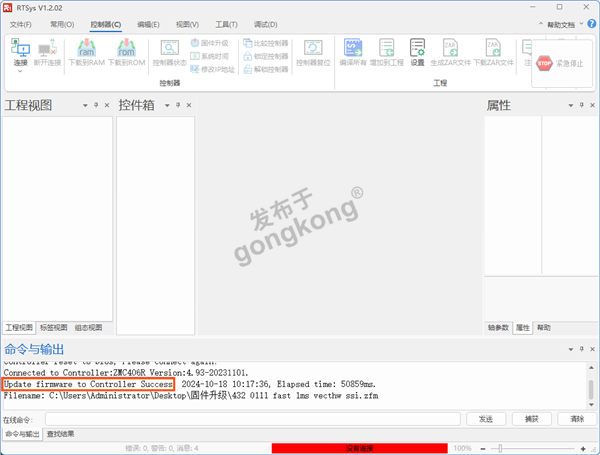
Task: Select the 控制器(C) ribbon tab
Action: click(106, 24)
